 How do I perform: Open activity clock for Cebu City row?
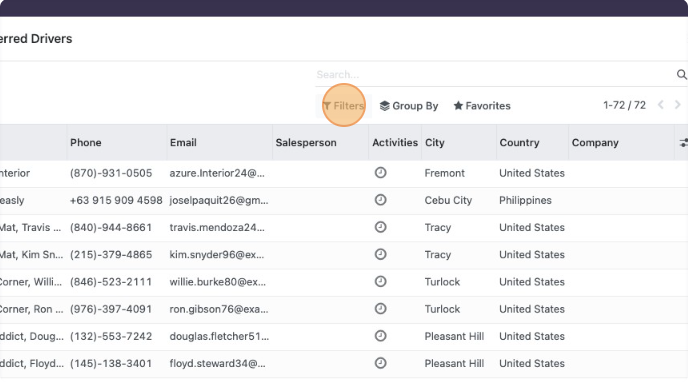tap(380, 200)
